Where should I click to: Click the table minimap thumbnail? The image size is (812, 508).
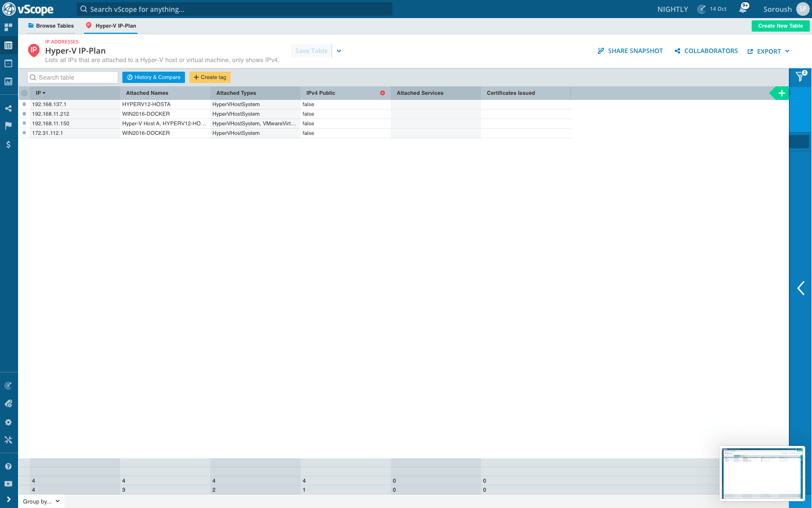tap(762, 474)
